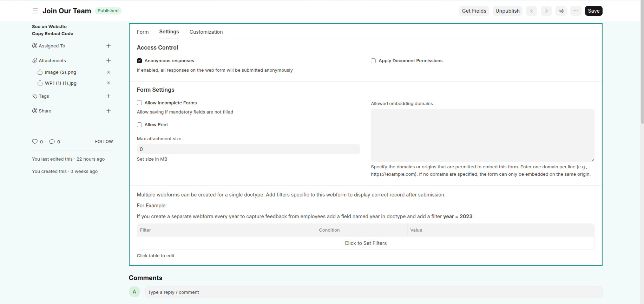Click the Join Our Team title
The image size is (644, 304).
67,11
